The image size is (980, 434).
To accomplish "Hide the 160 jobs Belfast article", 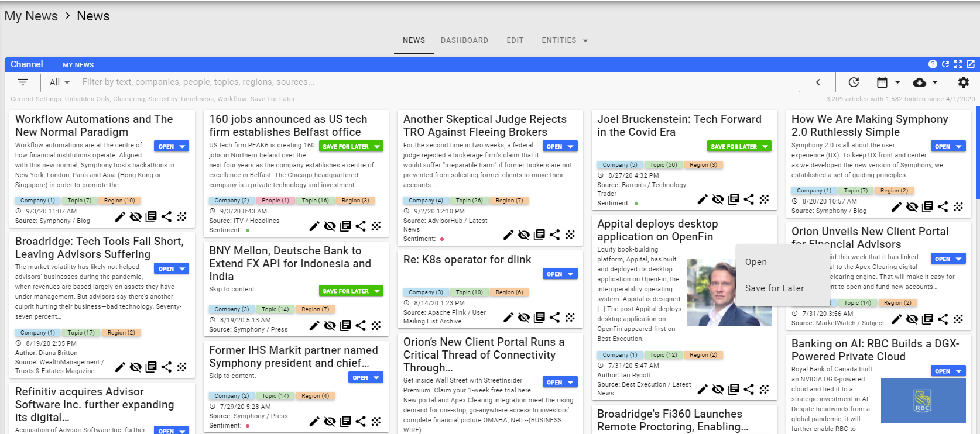I will (x=330, y=226).
